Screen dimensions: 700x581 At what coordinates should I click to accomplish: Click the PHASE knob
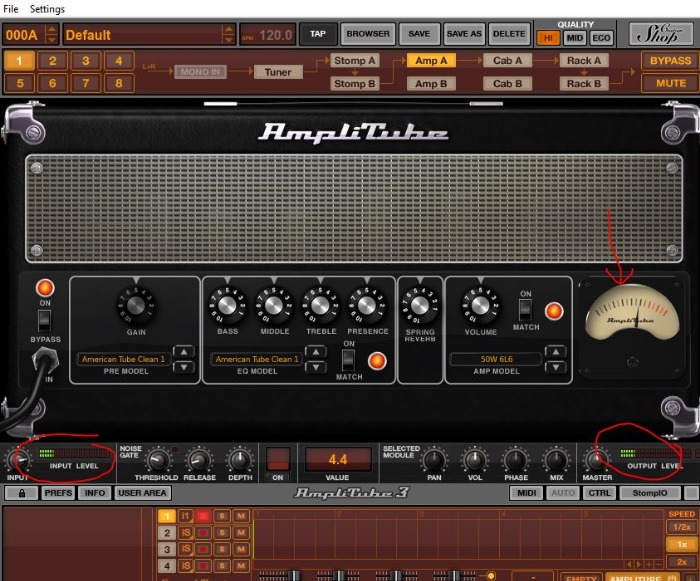516,460
